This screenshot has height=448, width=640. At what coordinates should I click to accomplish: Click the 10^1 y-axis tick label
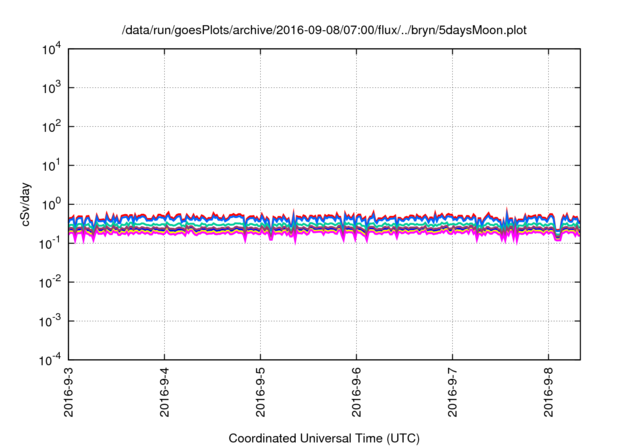coord(51,165)
